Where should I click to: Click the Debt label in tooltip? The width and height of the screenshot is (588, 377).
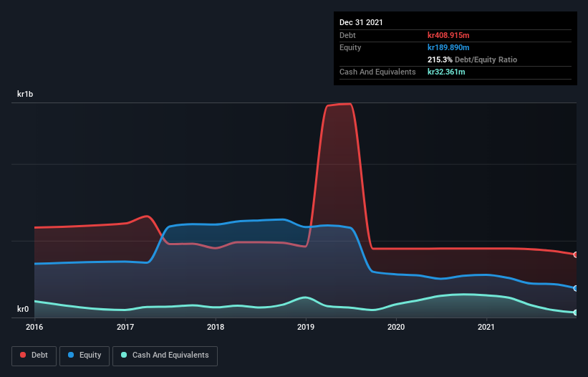coord(347,35)
